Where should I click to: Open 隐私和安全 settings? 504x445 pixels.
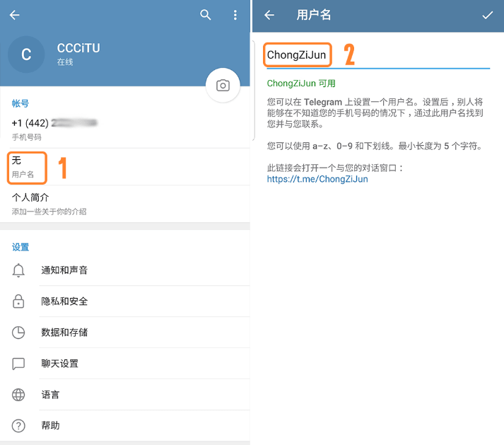point(125,301)
